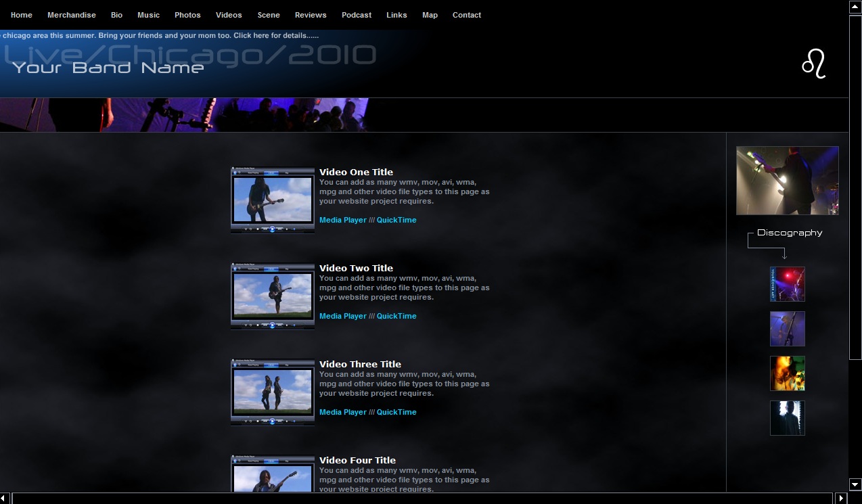This screenshot has width=862, height=504.
Task: Select Links in the top menu
Action: pyautogui.click(x=396, y=15)
